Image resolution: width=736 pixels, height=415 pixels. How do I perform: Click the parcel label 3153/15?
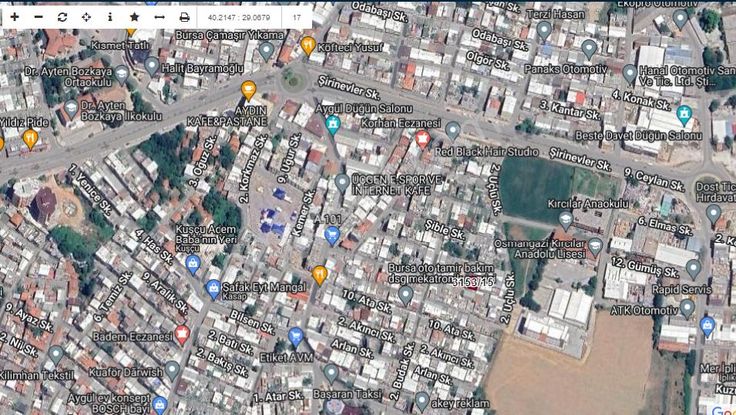[x=473, y=282]
